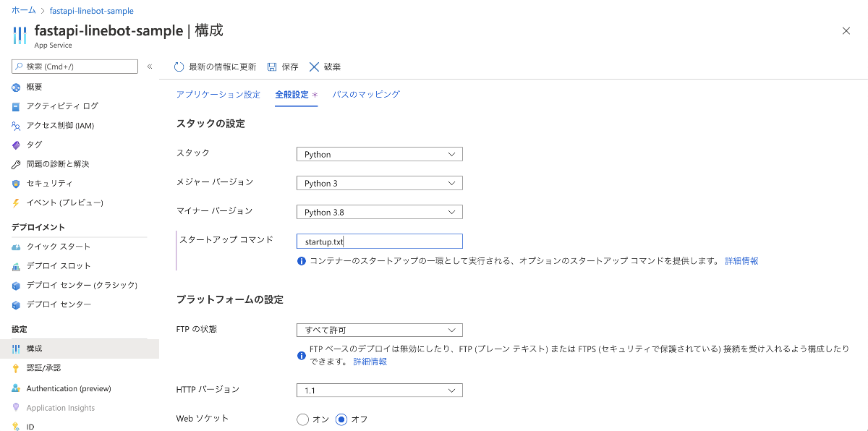Image resolution: width=868 pixels, height=431 pixels.
Task: Click the 破棄 discard X icon
Action: point(314,67)
